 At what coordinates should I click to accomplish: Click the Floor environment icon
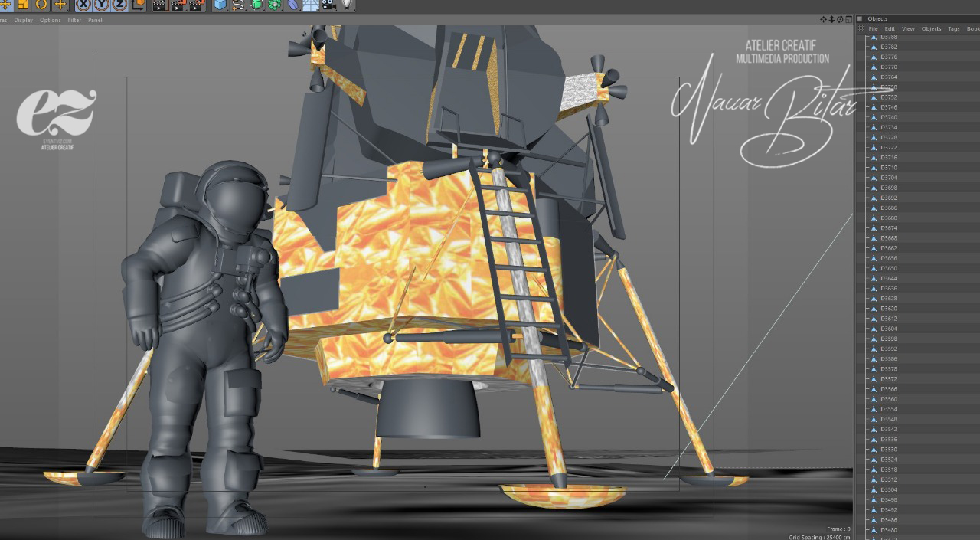[x=310, y=5]
